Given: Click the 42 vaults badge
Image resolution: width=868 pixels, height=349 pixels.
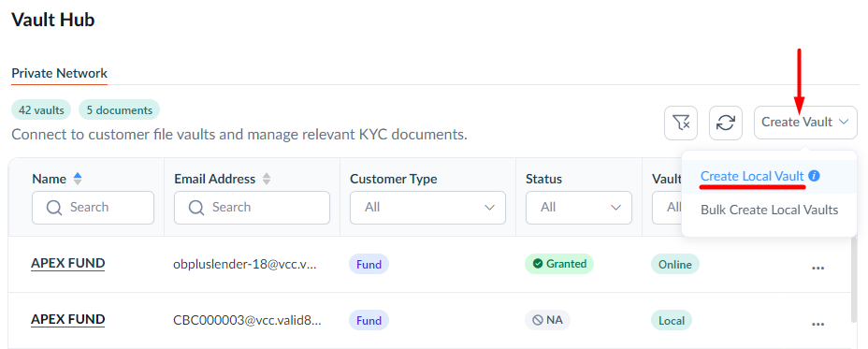Looking at the screenshot, I should click(x=41, y=110).
